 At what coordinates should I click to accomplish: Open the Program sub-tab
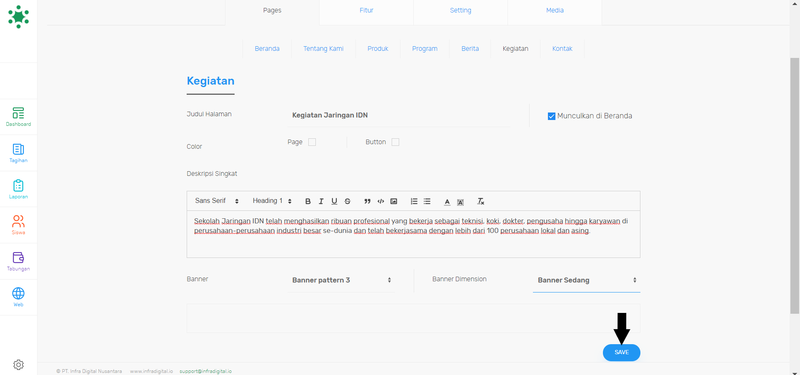[x=424, y=49]
